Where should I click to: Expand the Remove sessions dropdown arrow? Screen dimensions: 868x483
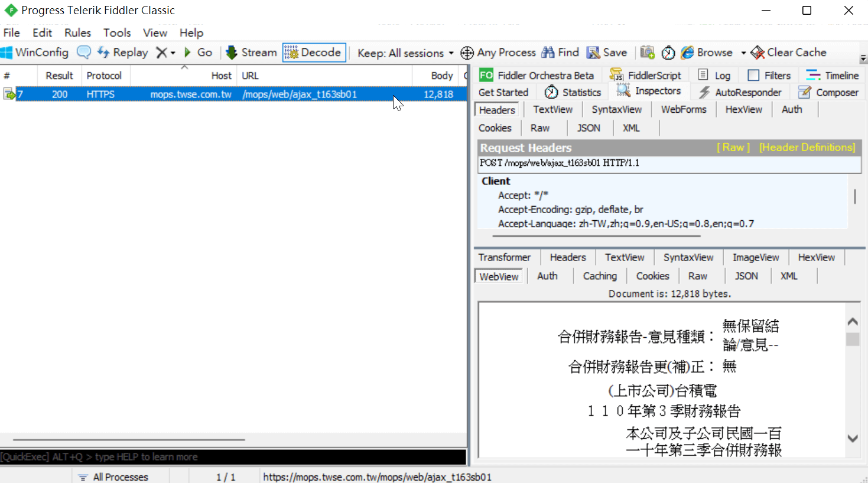coord(173,53)
